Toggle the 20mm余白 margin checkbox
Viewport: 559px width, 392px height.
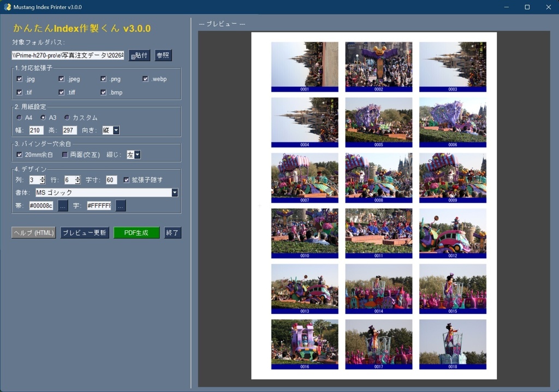point(19,155)
